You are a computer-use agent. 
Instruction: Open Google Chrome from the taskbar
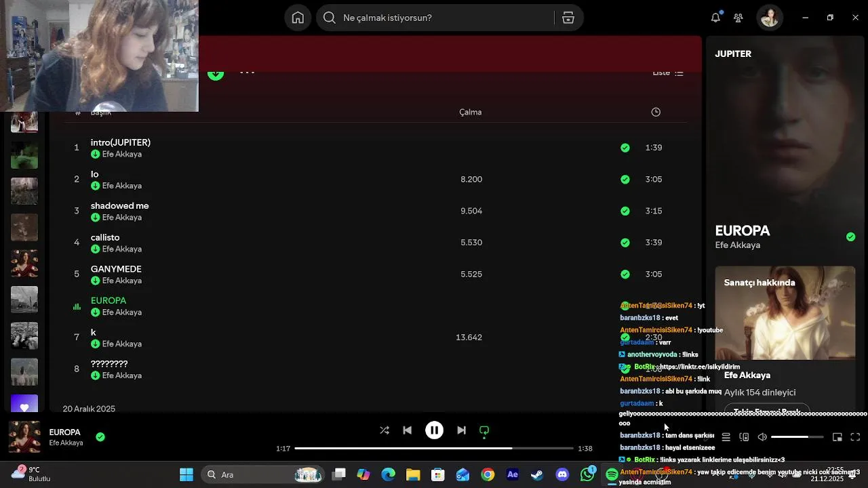click(x=488, y=474)
